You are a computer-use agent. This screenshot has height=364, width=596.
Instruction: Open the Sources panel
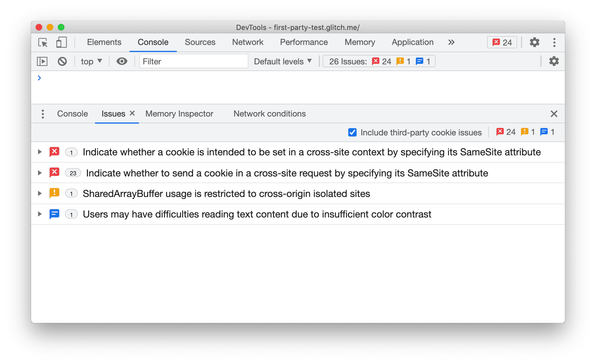pos(200,42)
